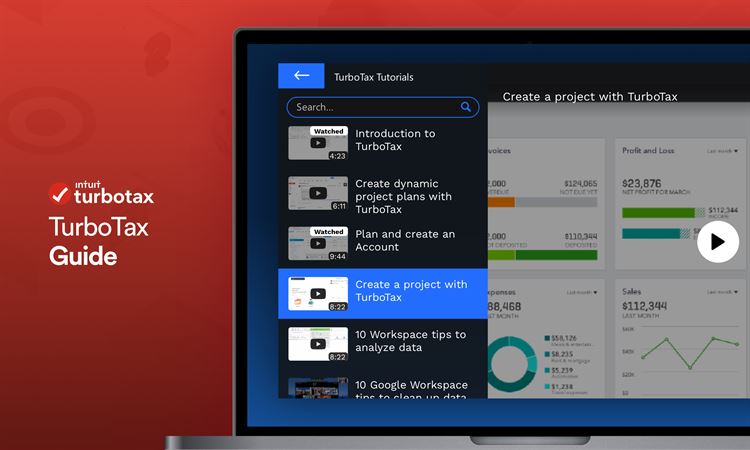Screen dimensions: 750x450
Task: Open Create dynamic project plans thumbnail
Action: [318, 193]
